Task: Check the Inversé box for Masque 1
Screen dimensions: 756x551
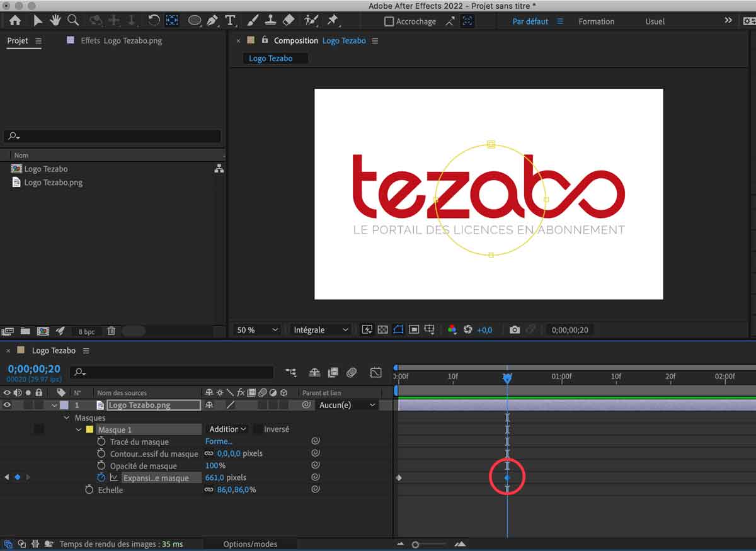Action: tap(258, 429)
